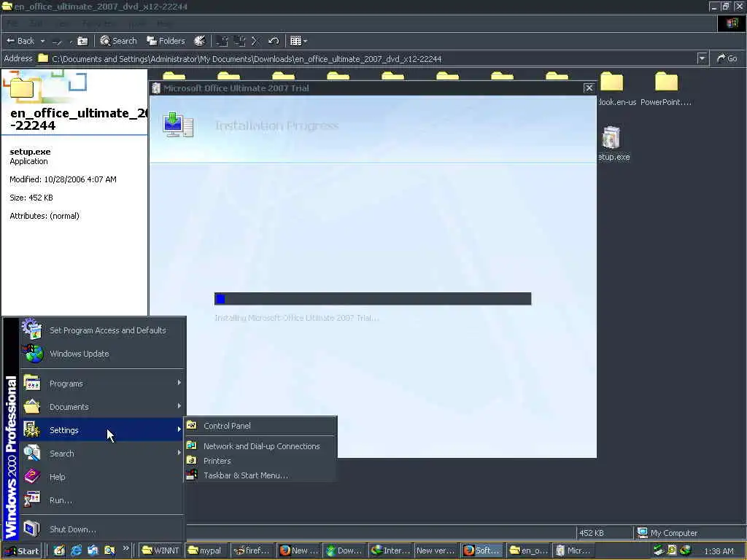Switch to mypal taskbar window
This screenshot has height=560, width=747.
point(206,551)
